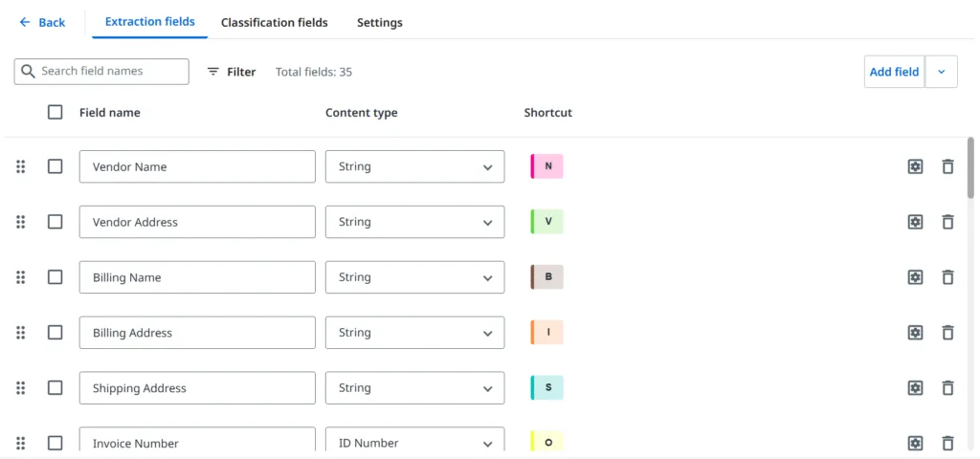The height and width of the screenshot is (459, 980).
Task: Open settings gear for Vendor Address field
Action: coord(915,222)
